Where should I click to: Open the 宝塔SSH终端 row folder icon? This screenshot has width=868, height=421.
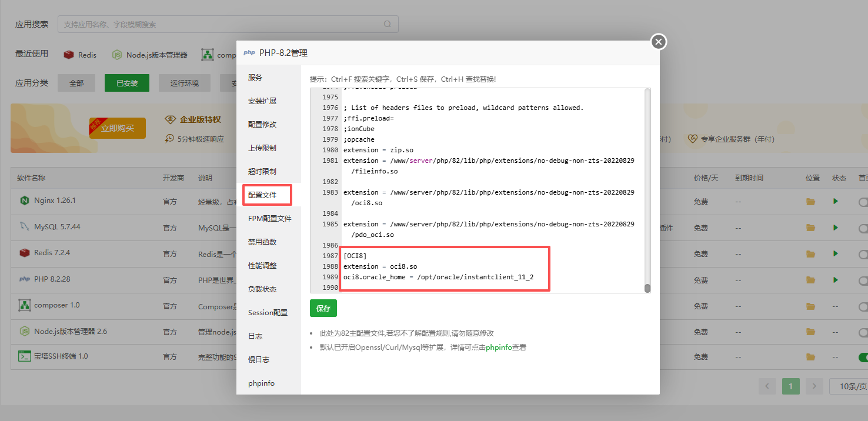(x=811, y=357)
